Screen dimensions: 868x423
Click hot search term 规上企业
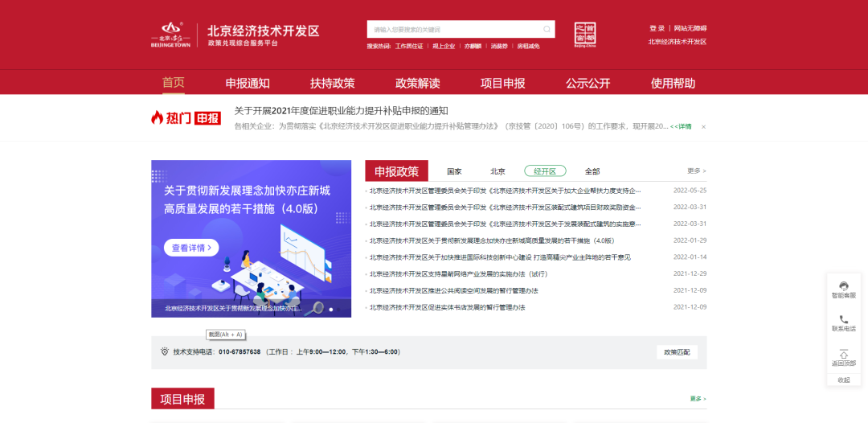[444, 46]
